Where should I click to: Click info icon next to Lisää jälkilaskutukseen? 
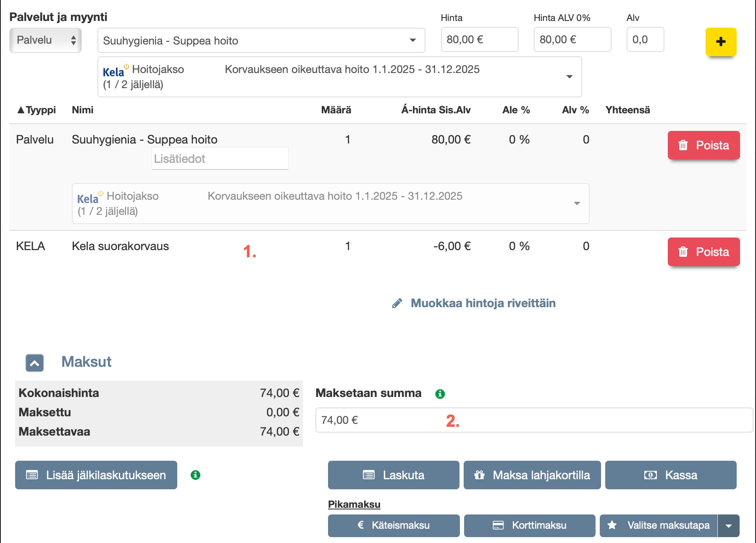point(195,475)
